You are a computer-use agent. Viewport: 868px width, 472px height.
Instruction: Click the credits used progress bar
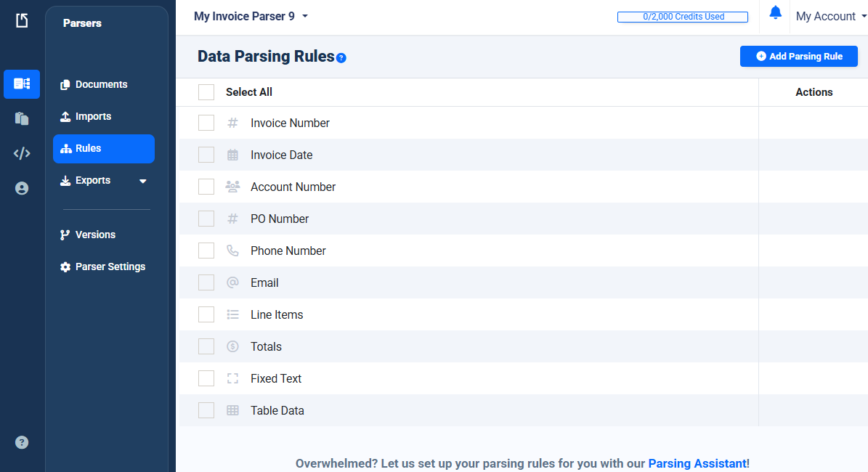pyautogui.click(x=682, y=17)
